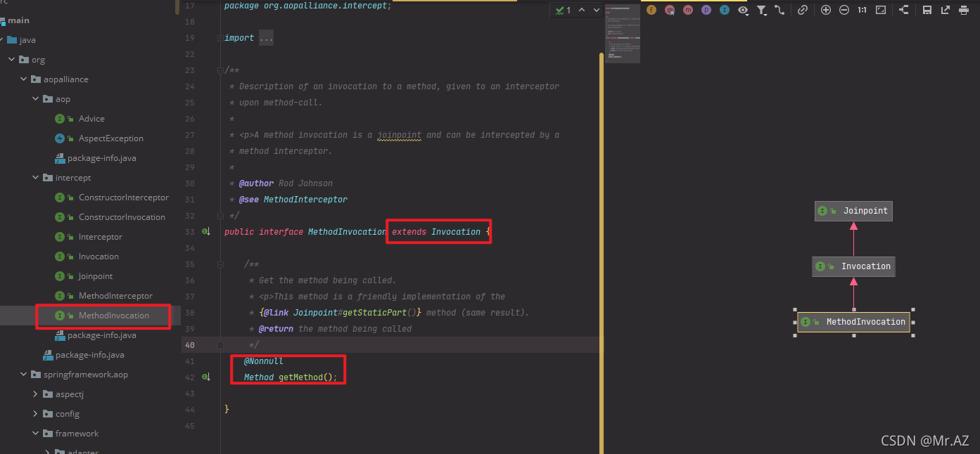Collapse the aop package
This screenshot has height=454, width=980.
pyautogui.click(x=36, y=99)
